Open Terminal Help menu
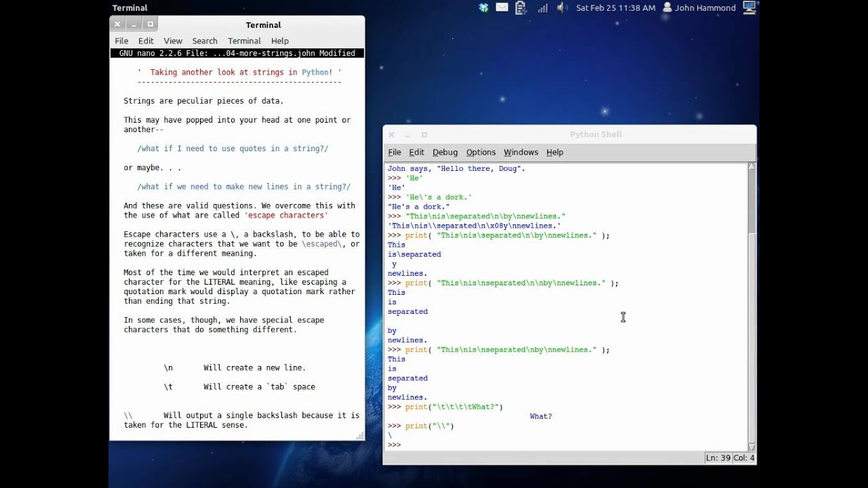This screenshot has height=488, width=868. 279,41
